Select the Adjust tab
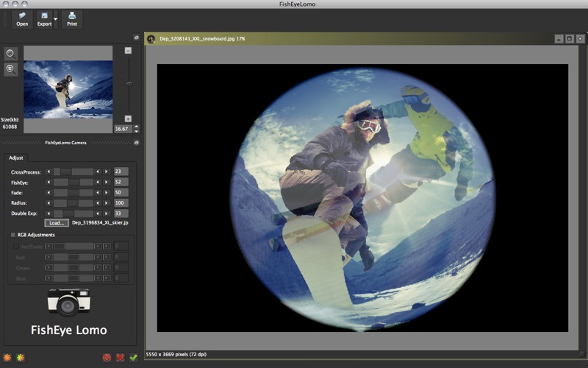Screen dimensions: 588x368 [16, 158]
